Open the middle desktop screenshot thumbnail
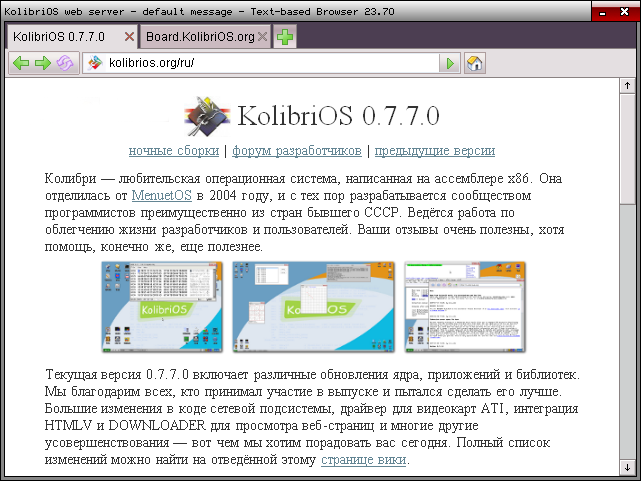 coord(314,307)
